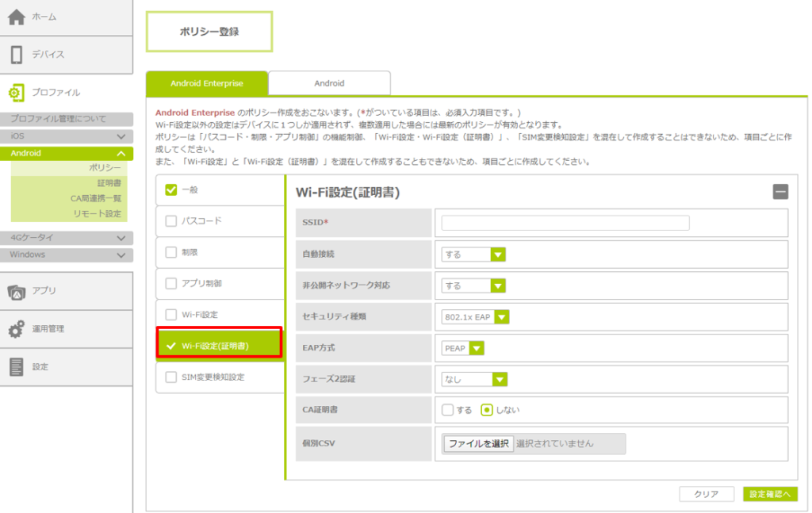
Task: Click the app icon in sidebar
Action: click(x=17, y=291)
